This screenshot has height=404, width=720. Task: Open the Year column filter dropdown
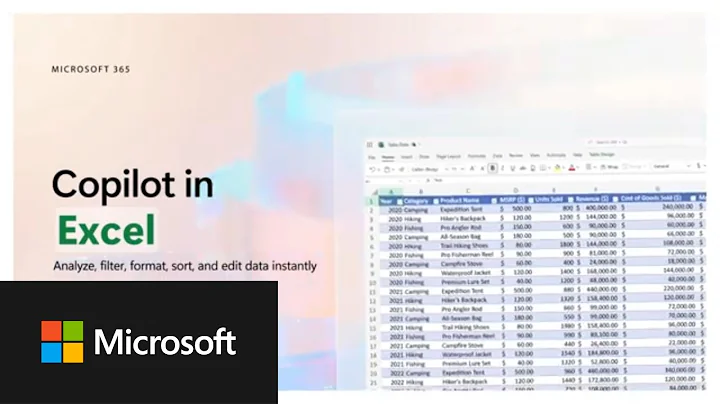click(x=399, y=201)
